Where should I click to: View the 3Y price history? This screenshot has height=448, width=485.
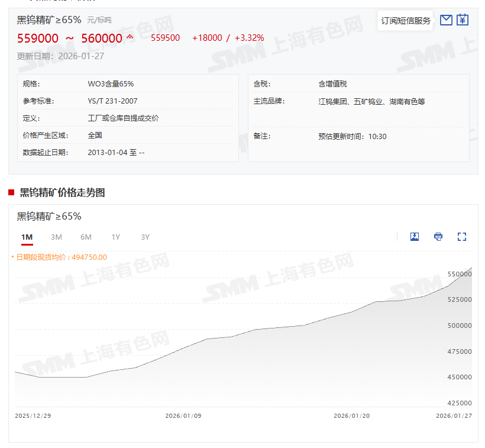145,237
